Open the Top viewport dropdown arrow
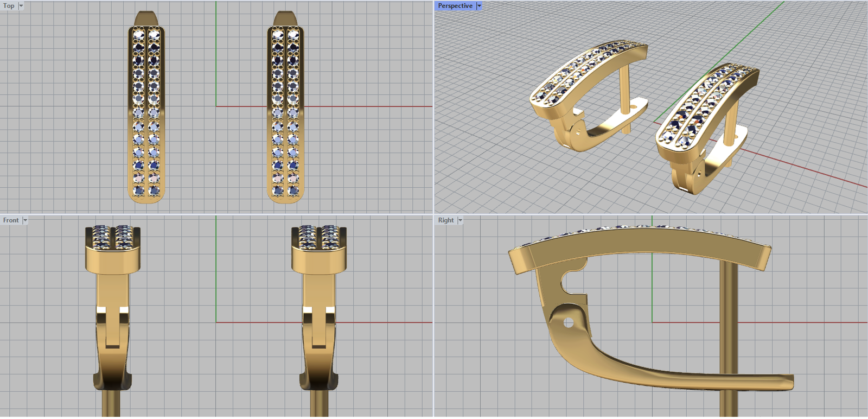Viewport: 868px width, 419px height. tap(21, 6)
